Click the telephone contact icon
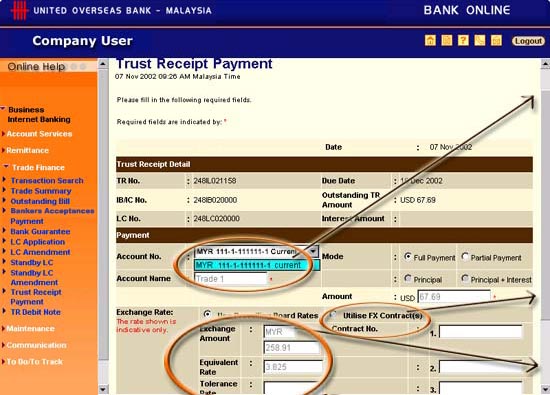The height and width of the screenshot is (395, 550). [x=479, y=40]
